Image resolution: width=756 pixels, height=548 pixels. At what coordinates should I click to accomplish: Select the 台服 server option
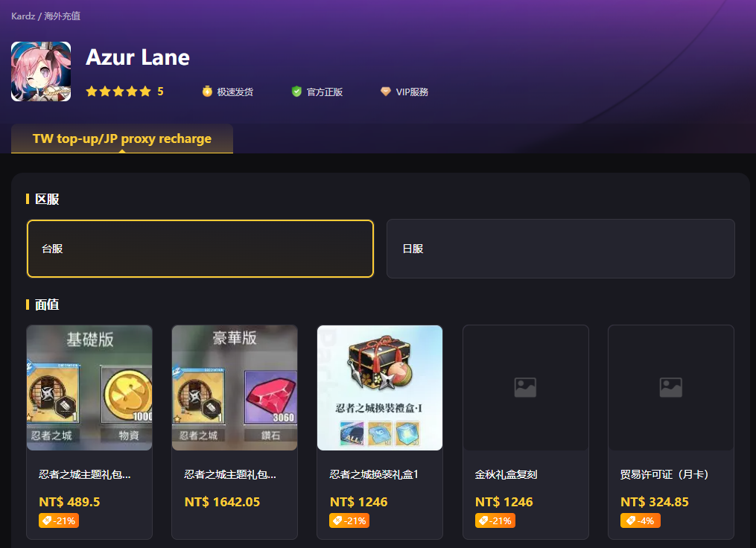[200, 249]
